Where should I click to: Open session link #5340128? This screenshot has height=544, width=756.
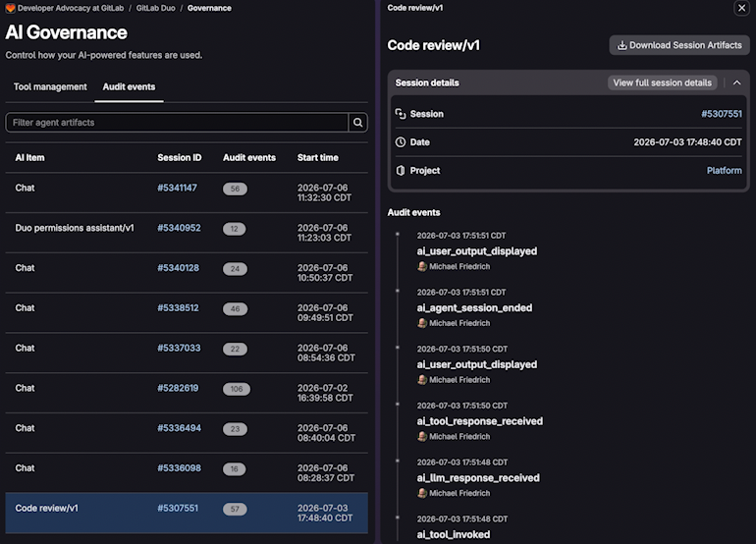(178, 268)
